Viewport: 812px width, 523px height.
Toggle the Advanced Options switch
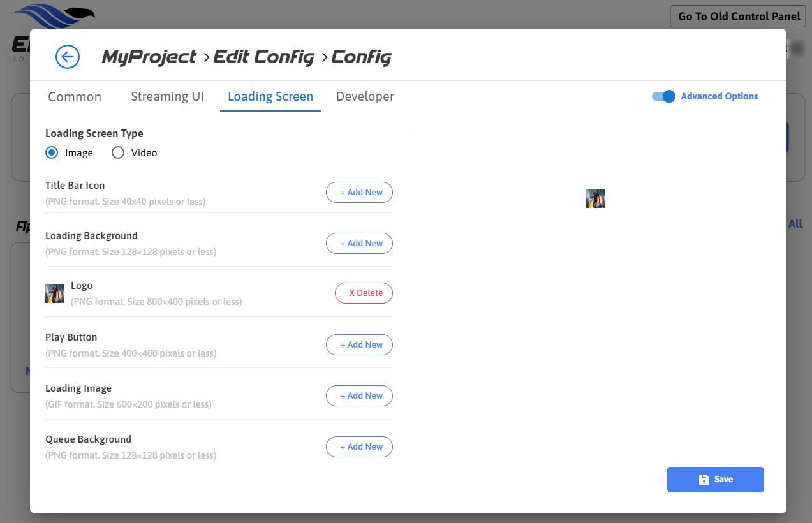(663, 96)
